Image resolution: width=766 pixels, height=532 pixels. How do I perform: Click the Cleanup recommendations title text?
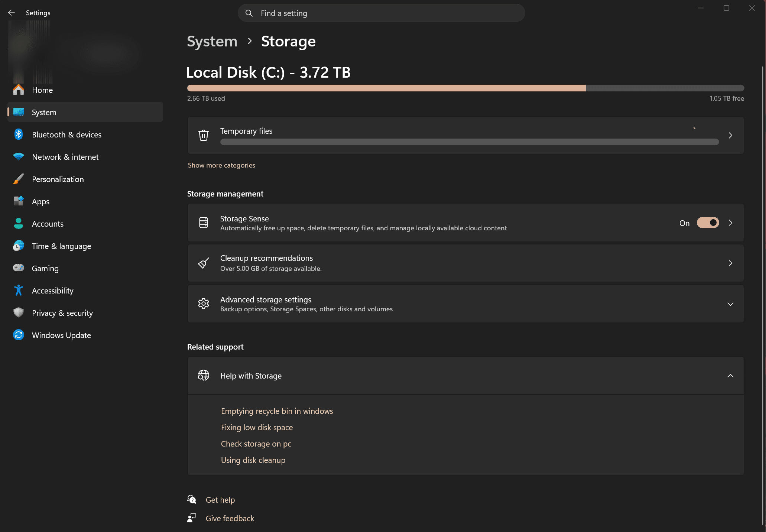tap(267, 258)
